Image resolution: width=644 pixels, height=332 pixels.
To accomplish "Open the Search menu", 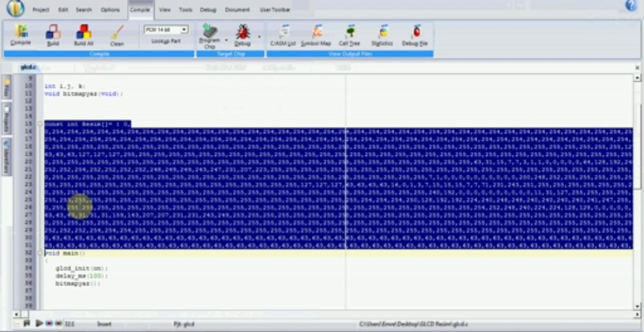I will [x=84, y=10].
